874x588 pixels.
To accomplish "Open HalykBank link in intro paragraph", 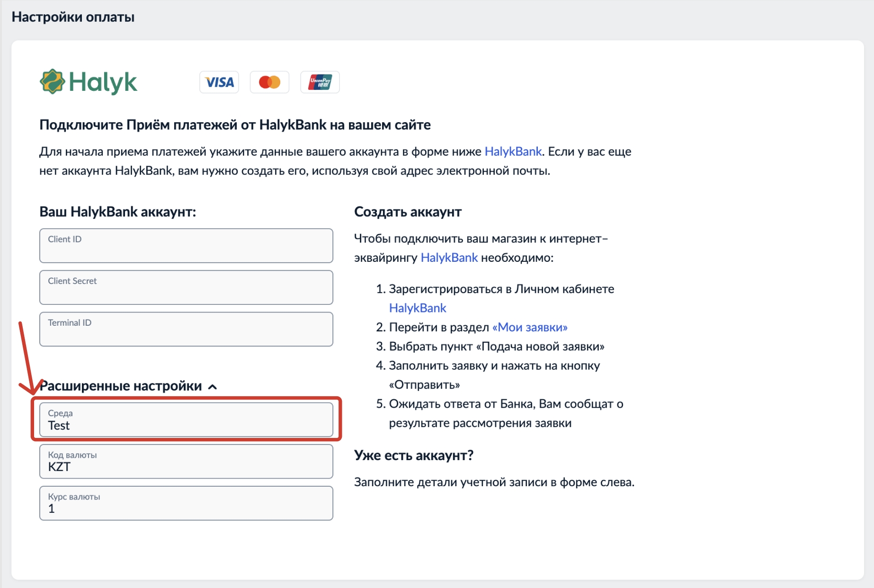I will tap(513, 151).
